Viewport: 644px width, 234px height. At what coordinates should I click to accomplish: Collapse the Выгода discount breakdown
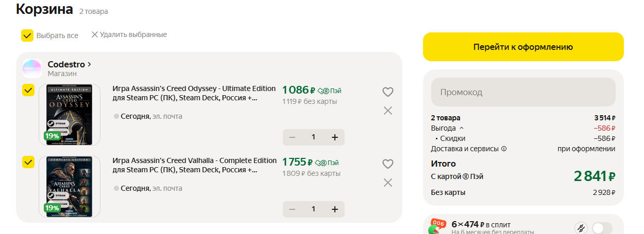[462, 128]
